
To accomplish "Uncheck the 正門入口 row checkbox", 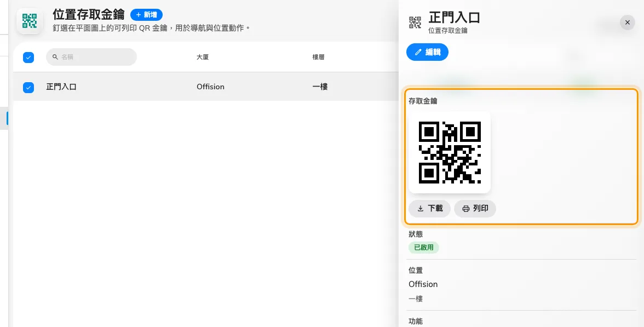I will (28, 87).
